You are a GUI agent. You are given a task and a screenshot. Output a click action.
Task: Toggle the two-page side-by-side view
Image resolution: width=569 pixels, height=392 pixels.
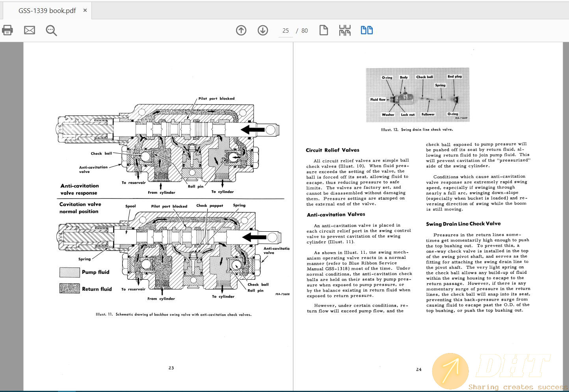[367, 30]
